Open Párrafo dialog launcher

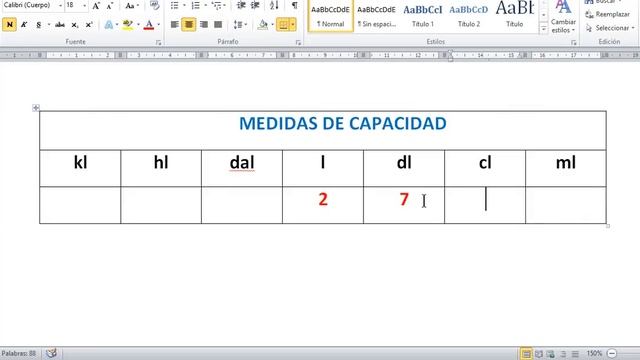(x=298, y=42)
